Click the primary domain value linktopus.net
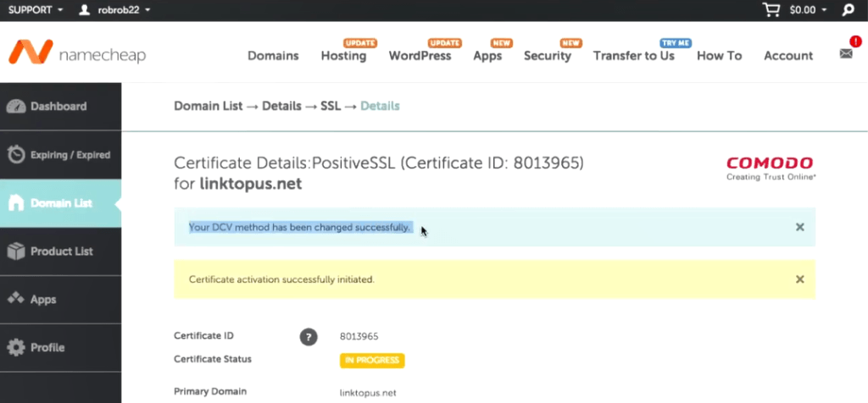Screen dimensions: 868x403 [368, 393]
